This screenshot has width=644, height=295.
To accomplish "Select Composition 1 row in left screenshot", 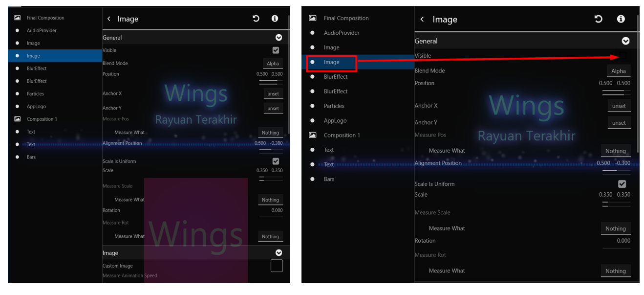I will [x=55, y=119].
